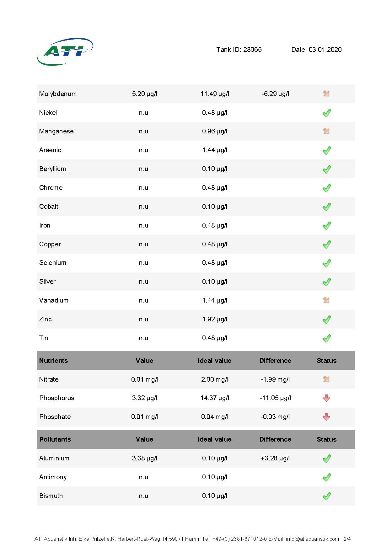
Task: Click the ATI logo
Action: click(x=65, y=51)
